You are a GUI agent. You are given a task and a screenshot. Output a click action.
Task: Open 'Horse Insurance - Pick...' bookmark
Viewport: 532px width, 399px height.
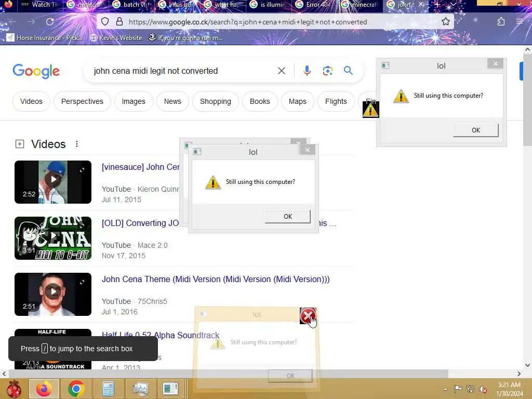tap(45, 37)
